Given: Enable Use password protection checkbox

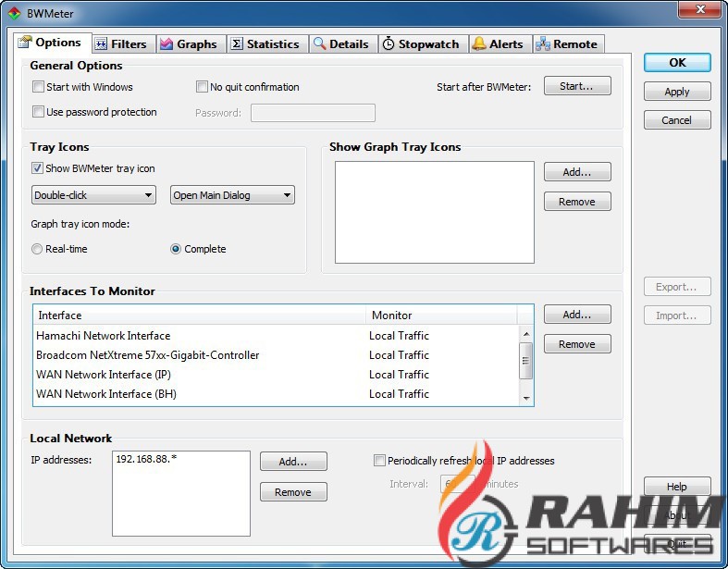Looking at the screenshot, I should [x=38, y=112].
